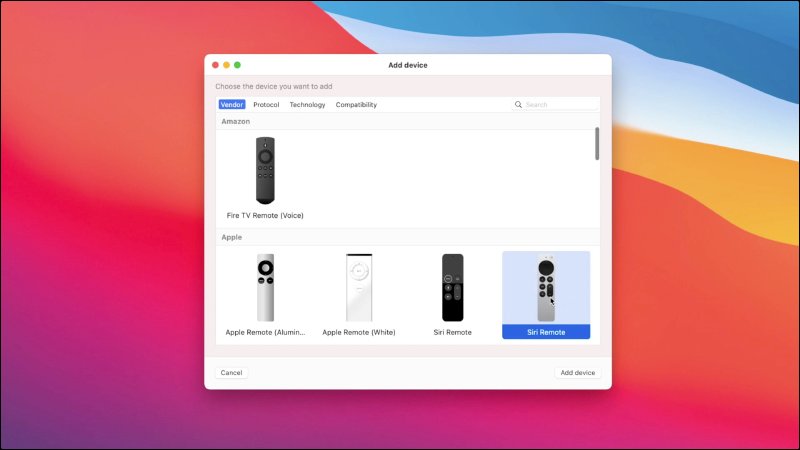Click the unselected Siri Remote label

(x=453, y=332)
